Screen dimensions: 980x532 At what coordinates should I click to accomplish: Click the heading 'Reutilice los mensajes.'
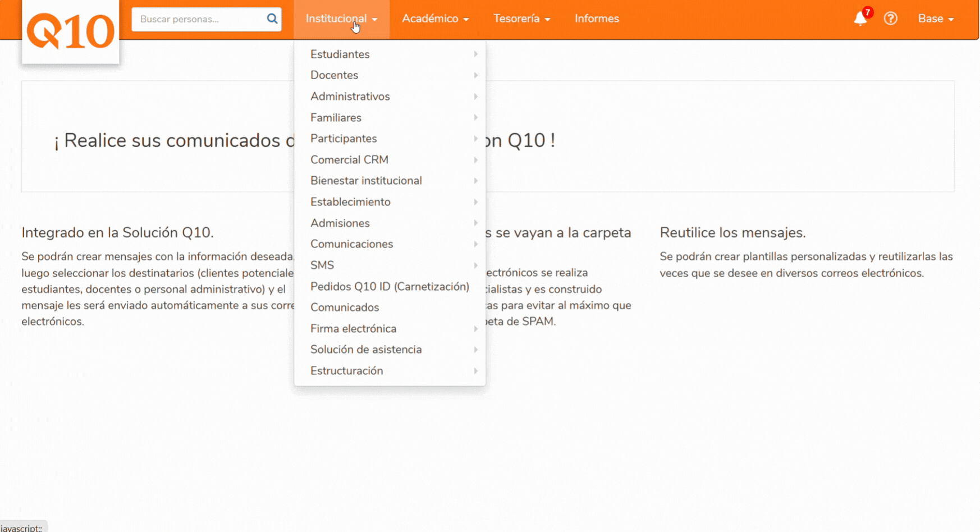click(732, 232)
